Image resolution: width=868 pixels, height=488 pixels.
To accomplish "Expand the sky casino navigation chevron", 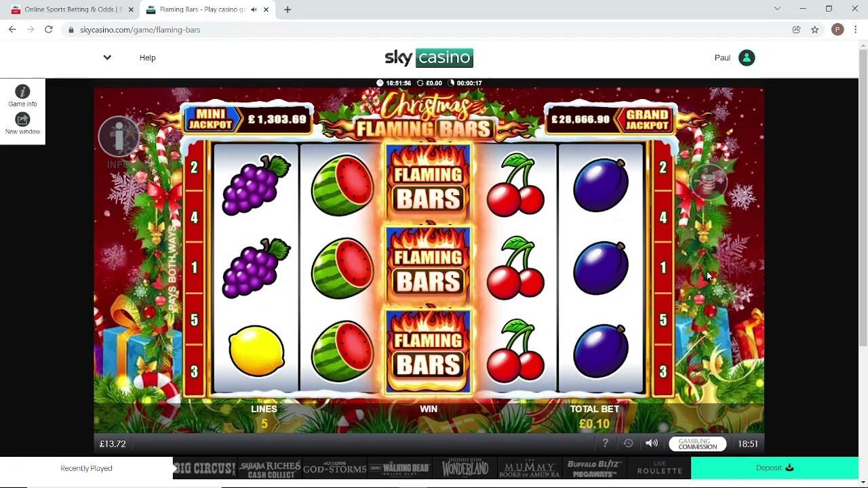I will (x=107, y=58).
